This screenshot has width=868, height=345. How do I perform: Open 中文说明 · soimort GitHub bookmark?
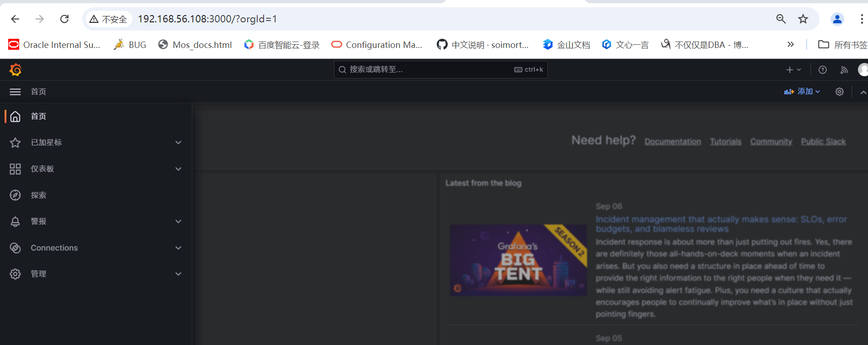point(483,45)
